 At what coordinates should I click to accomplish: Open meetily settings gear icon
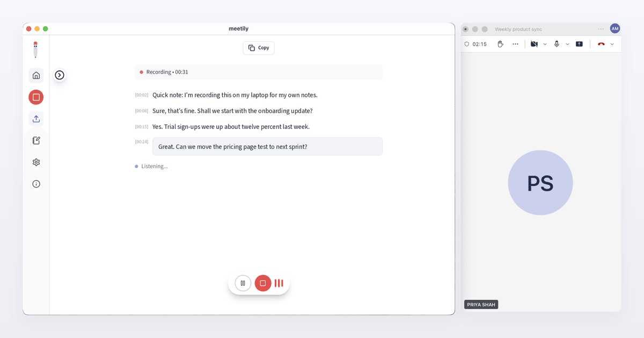(36, 162)
